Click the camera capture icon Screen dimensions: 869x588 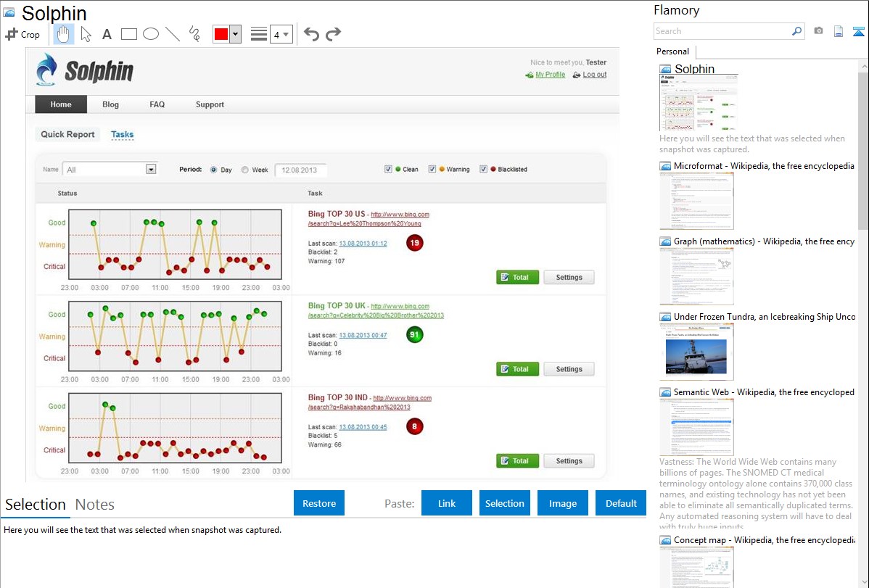pyautogui.click(x=818, y=31)
